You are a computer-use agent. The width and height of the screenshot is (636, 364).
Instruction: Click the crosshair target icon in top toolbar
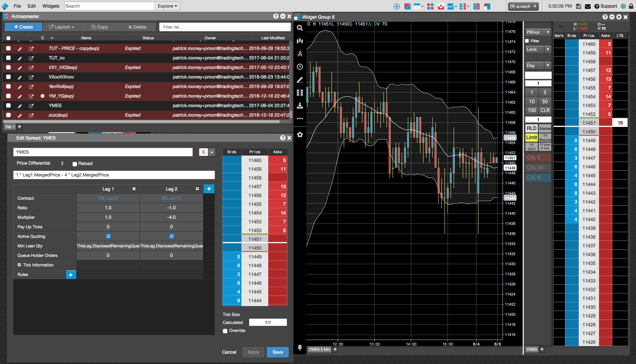397,6
